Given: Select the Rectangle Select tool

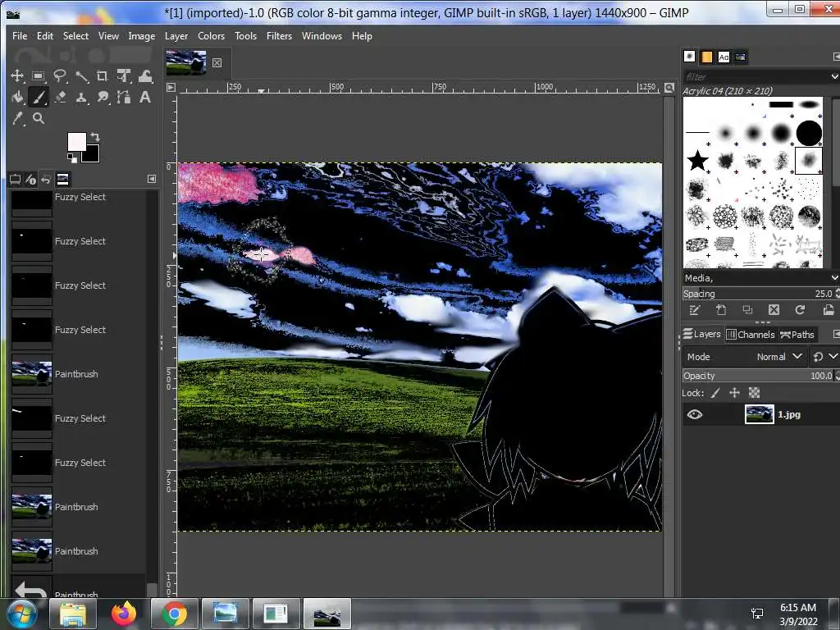Looking at the screenshot, I should [x=38, y=76].
